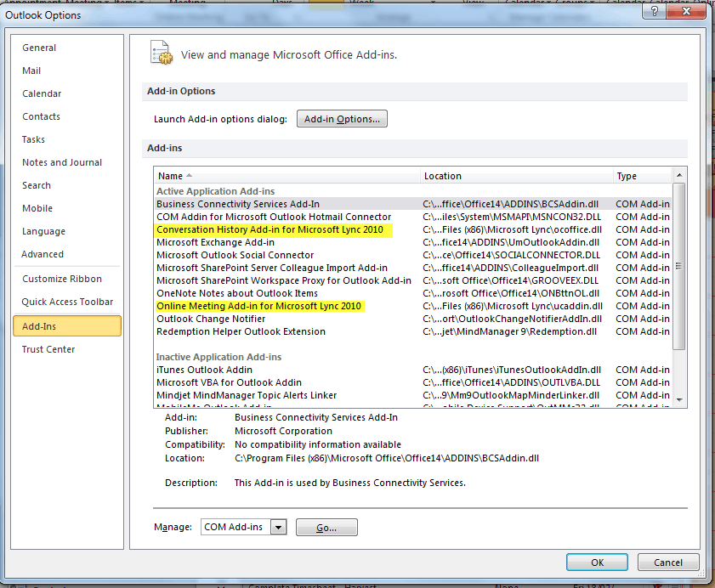Click the help question mark button

(x=654, y=11)
